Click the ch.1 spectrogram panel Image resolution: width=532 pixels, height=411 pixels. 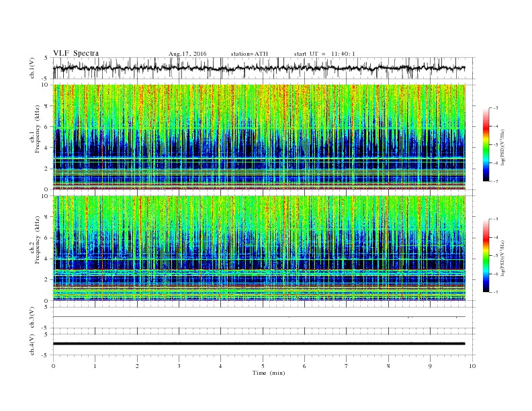pos(259,137)
